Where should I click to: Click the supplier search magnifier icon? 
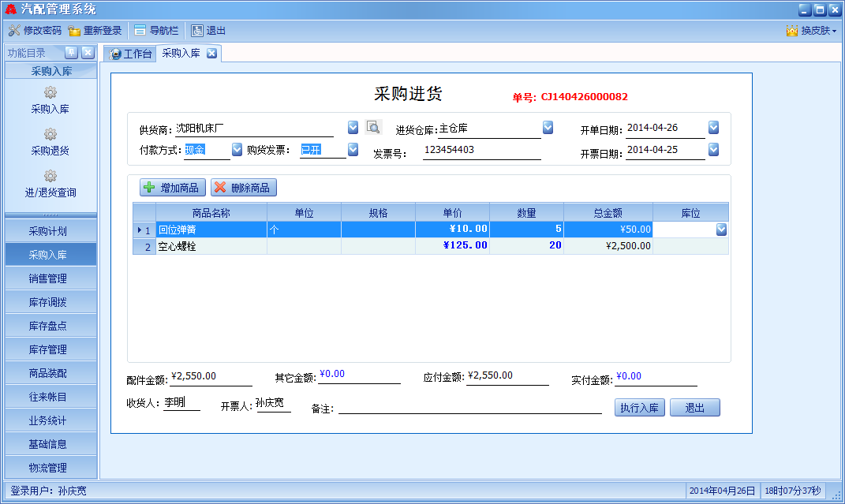(374, 127)
